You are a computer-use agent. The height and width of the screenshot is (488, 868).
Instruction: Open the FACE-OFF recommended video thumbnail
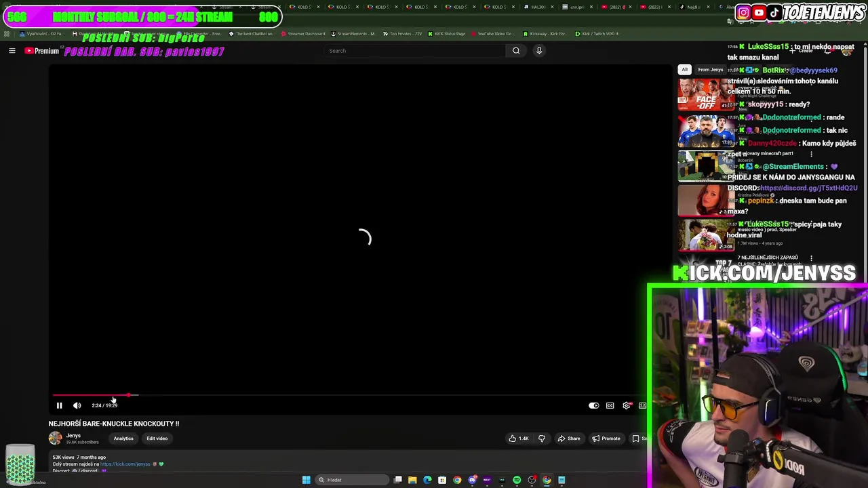tap(706, 94)
